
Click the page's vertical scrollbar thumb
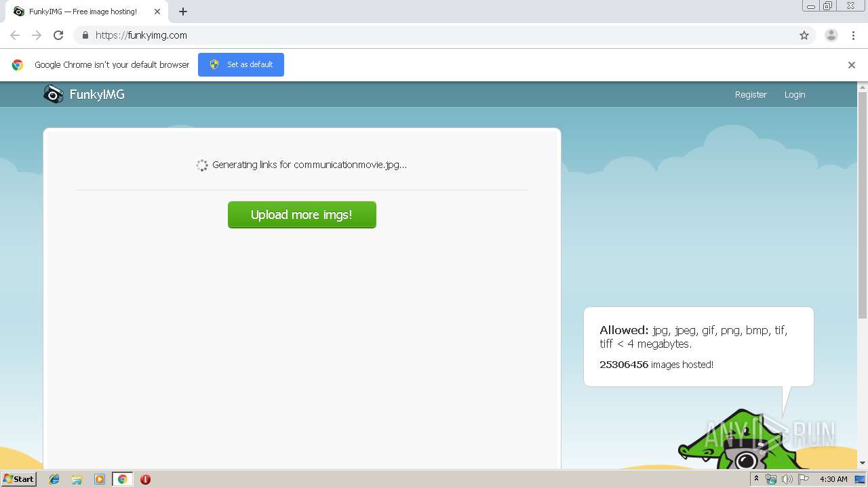click(863, 205)
